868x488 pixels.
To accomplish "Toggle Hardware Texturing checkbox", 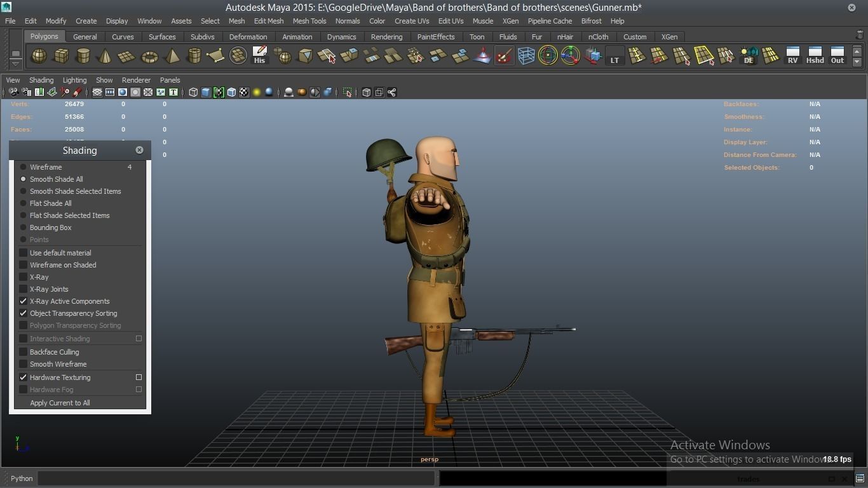I will coord(24,377).
